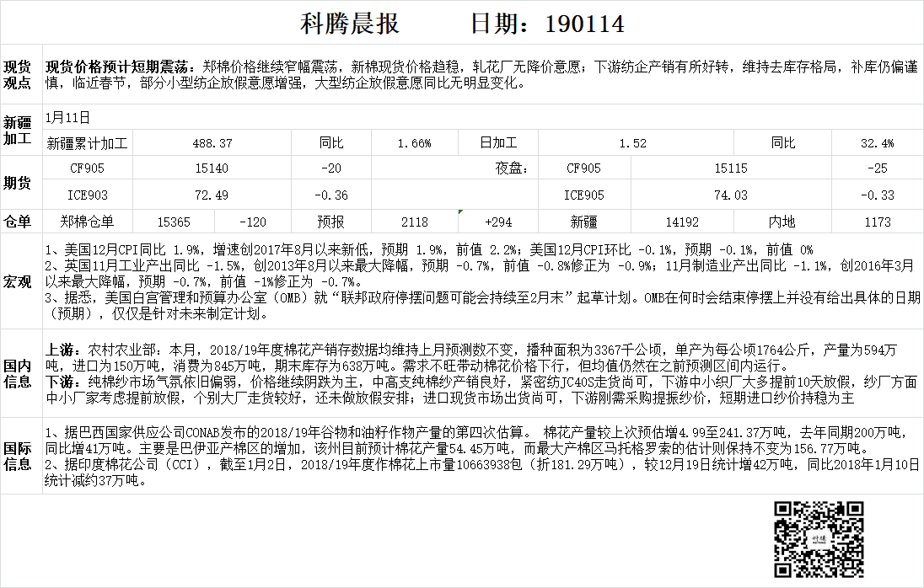Screen dimensions: 924x588
Task: Click the 郑棉仓单 label cell
Action: pyautogui.click(x=87, y=222)
